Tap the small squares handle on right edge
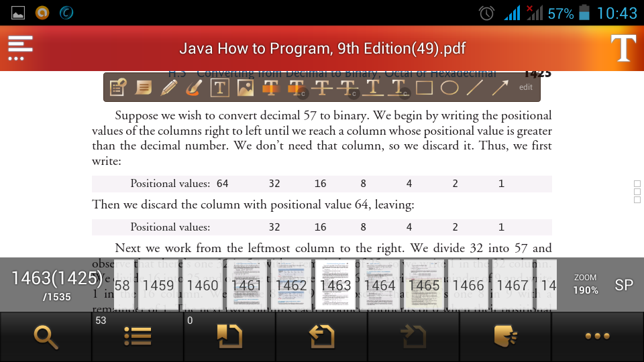This screenshot has width=644, height=362. coord(637,192)
